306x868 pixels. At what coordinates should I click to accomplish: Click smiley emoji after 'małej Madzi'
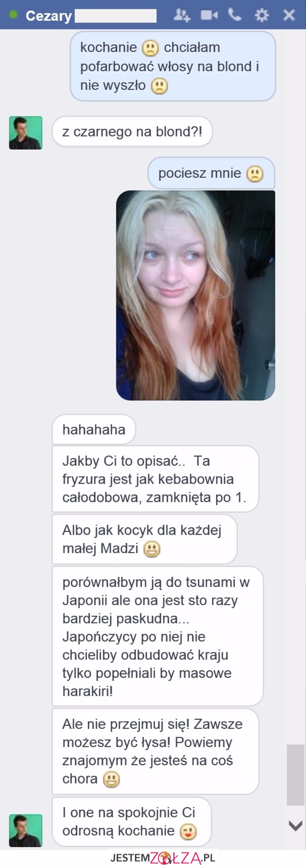click(x=152, y=549)
